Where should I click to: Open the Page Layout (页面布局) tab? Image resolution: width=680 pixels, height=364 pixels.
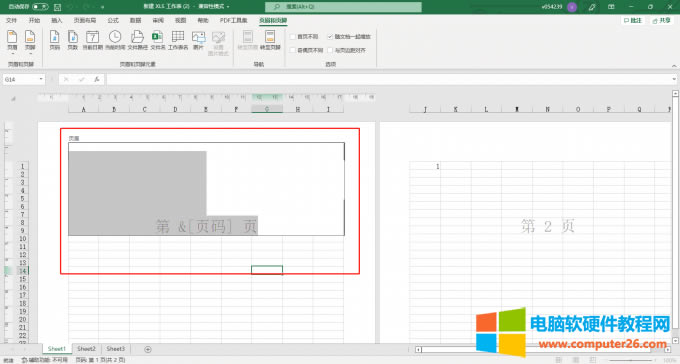tap(85, 20)
